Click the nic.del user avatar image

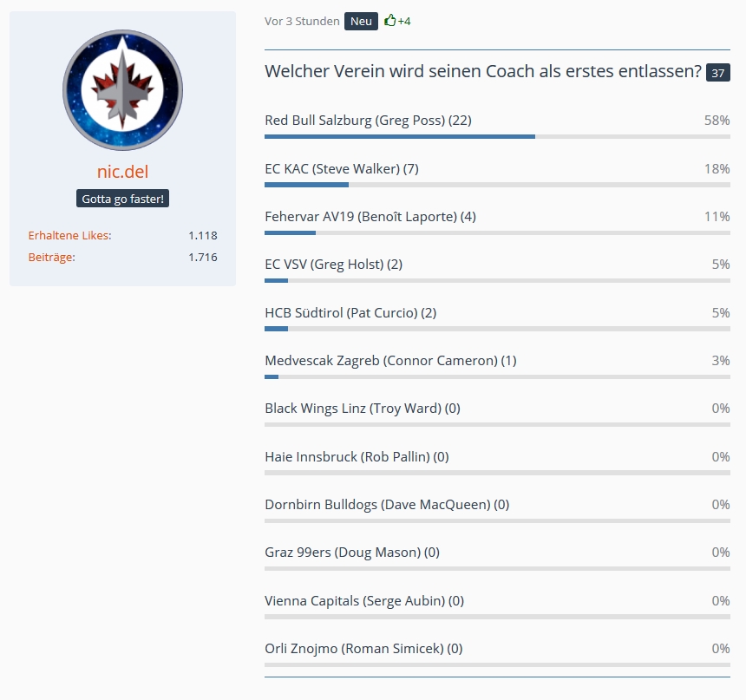tap(122, 90)
